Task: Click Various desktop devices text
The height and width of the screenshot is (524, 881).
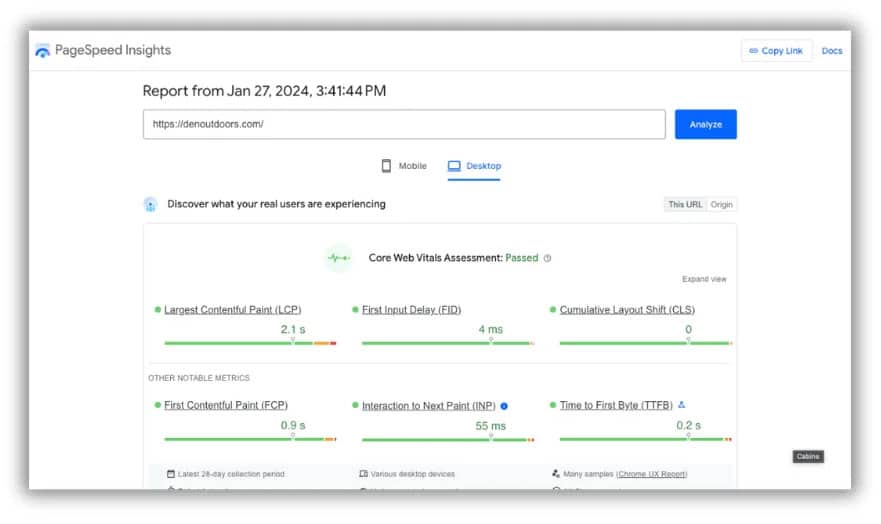Action: (412, 474)
